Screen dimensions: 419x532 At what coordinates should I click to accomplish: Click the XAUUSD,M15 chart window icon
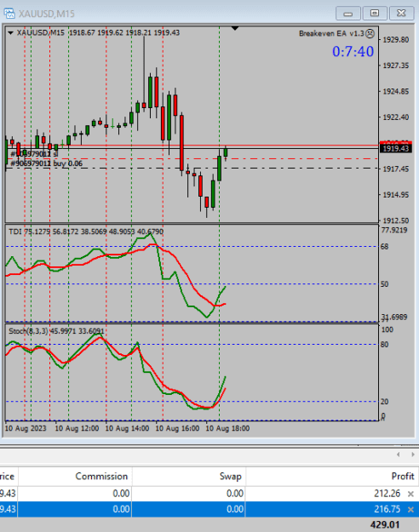9,14
